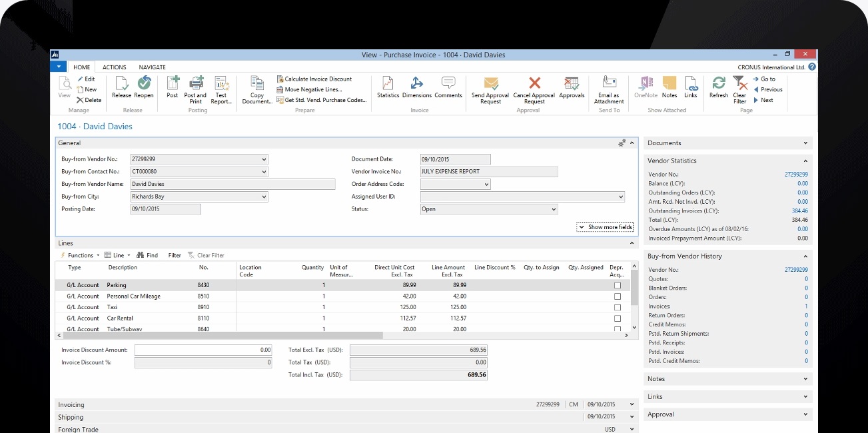Viewport: 868px width, 433px height.
Task: Check the Parking line depreciation checkbox
Action: pyautogui.click(x=618, y=285)
